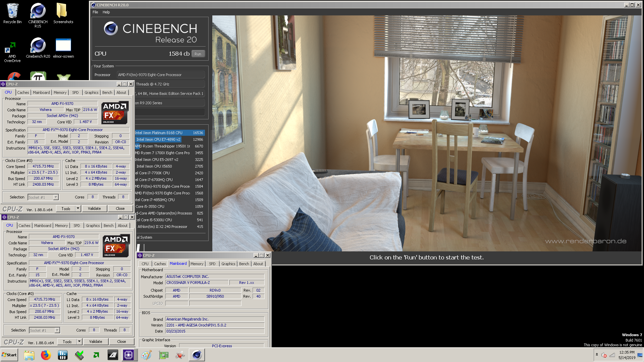Image resolution: width=644 pixels, height=362 pixels.
Task: Click Tools button in top CPU-Z window
Action: click(66, 208)
